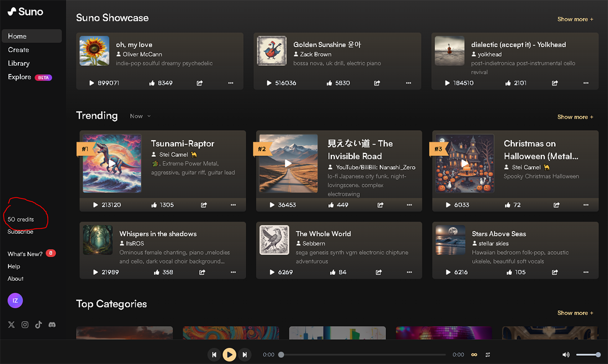The width and height of the screenshot is (608, 364).
Task: Open Suno's Discord server
Action: tap(52, 325)
